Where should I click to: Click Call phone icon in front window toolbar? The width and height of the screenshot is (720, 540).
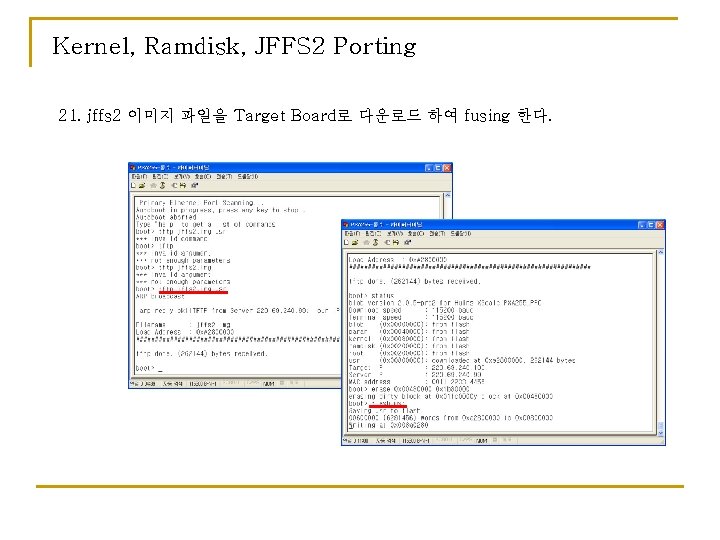click(x=367, y=242)
